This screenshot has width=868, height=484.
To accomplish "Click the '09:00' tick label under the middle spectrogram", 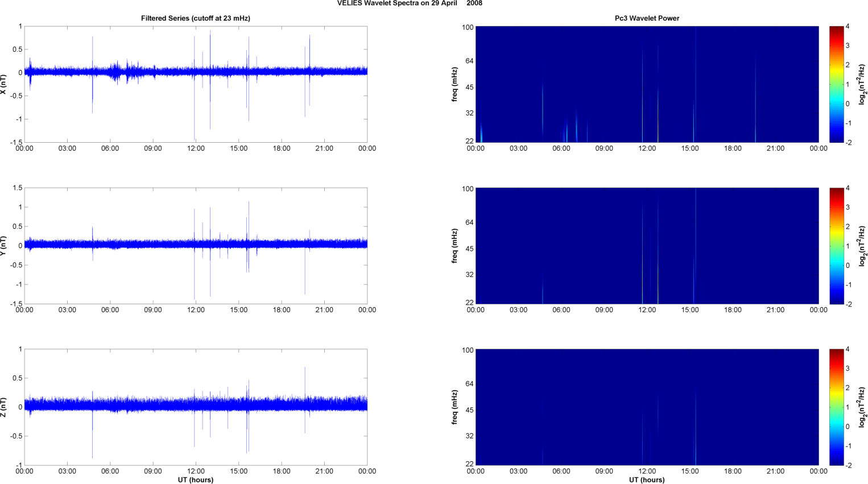I will point(604,310).
